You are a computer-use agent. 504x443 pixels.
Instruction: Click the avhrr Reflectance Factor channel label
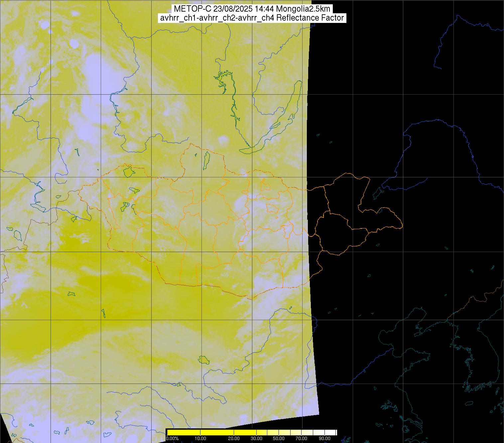click(252, 18)
